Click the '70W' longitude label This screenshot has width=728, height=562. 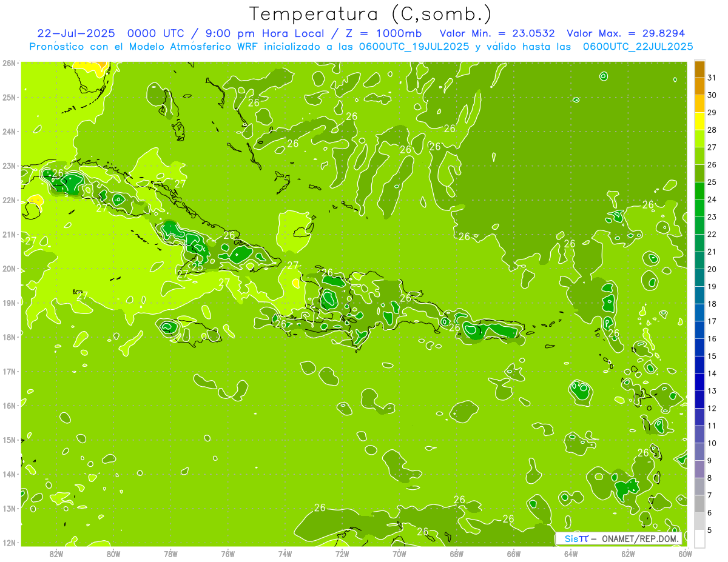399,554
